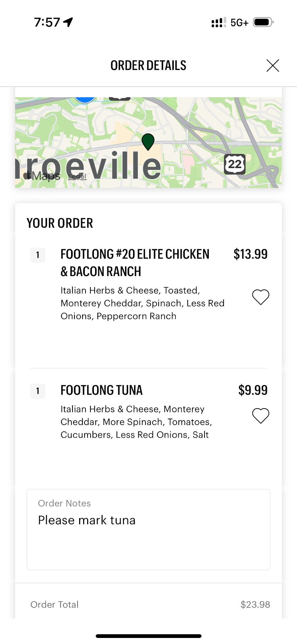Tap the heart beside Footlong Tuna
This screenshot has width=297, height=644.
click(x=260, y=416)
